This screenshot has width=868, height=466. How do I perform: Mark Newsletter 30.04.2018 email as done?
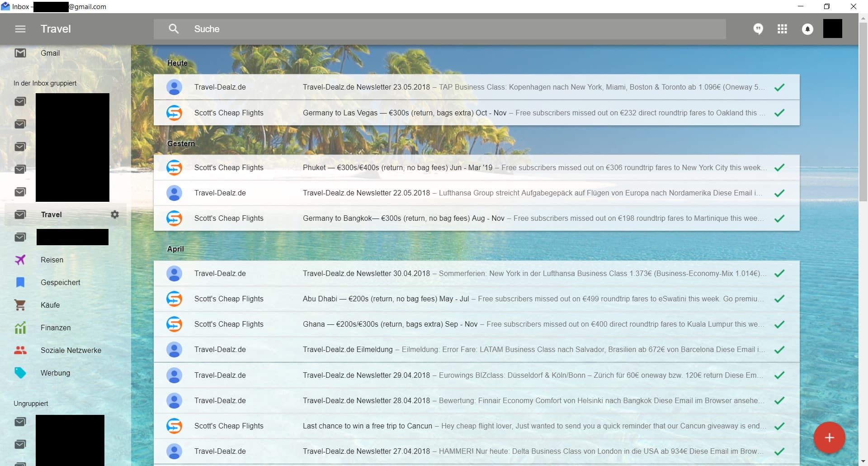click(x=779, y=273)
